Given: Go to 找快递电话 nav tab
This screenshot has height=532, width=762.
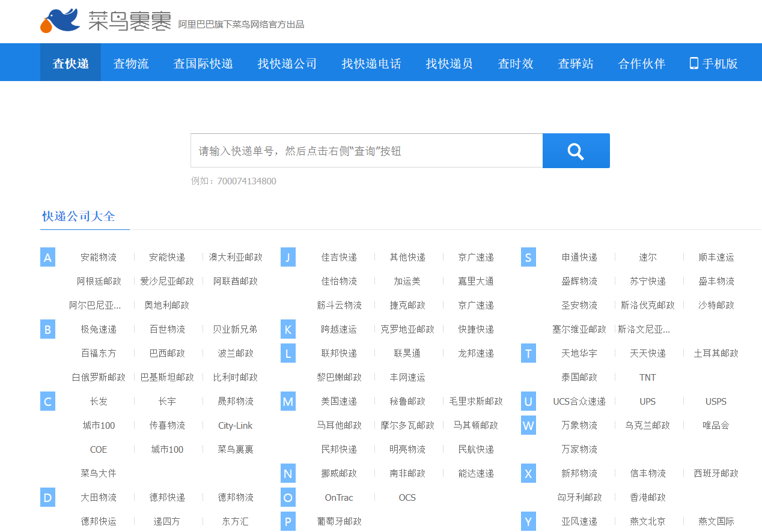Looking at the screenshot, I should click(x=371, y=63).
